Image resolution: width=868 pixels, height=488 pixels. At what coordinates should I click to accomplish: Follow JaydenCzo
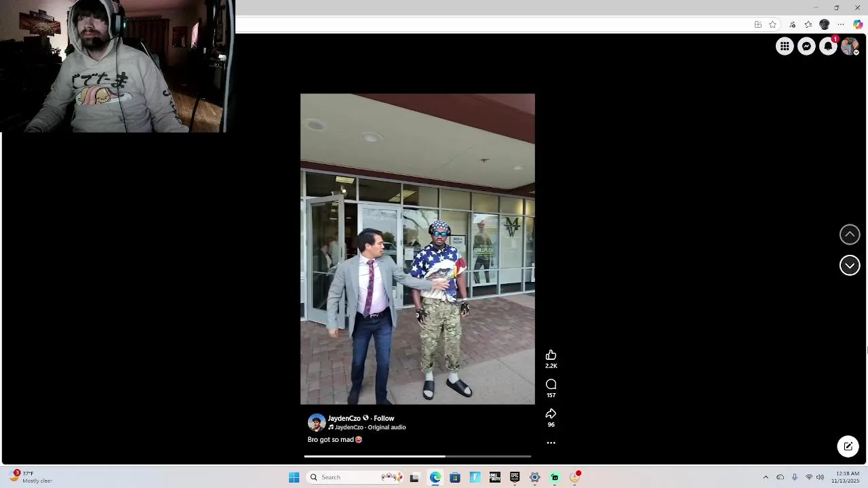[384, 418]
